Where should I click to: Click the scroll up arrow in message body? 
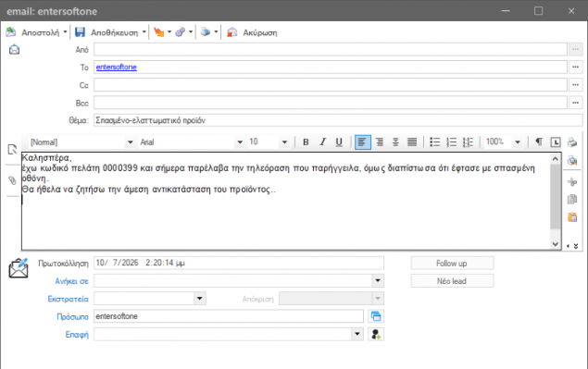[x=556, y=159]
